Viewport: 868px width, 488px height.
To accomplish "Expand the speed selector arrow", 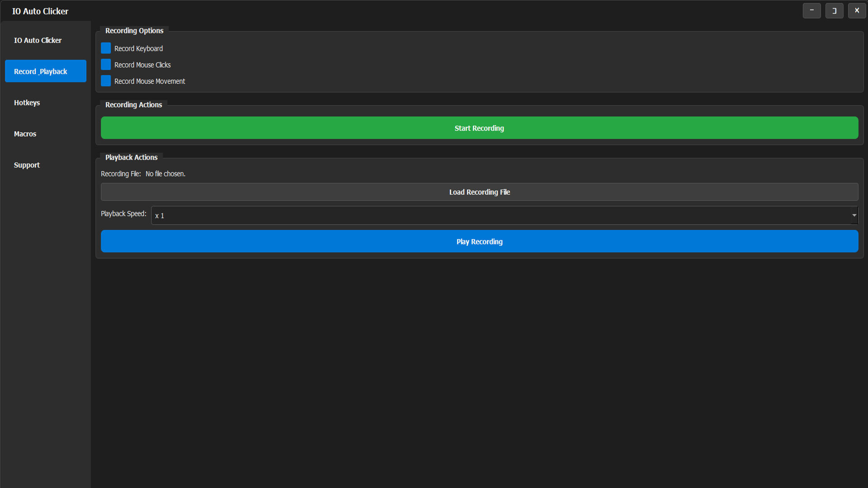I will tap(854, 216).
